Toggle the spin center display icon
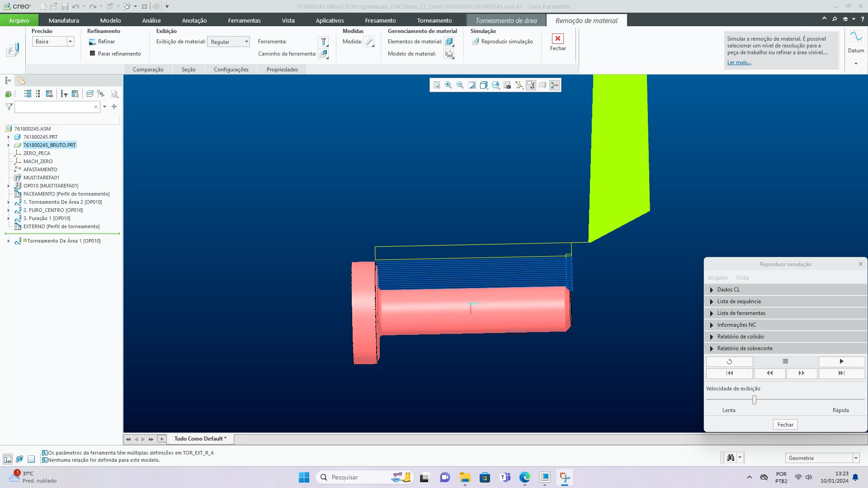 point(554,85)
